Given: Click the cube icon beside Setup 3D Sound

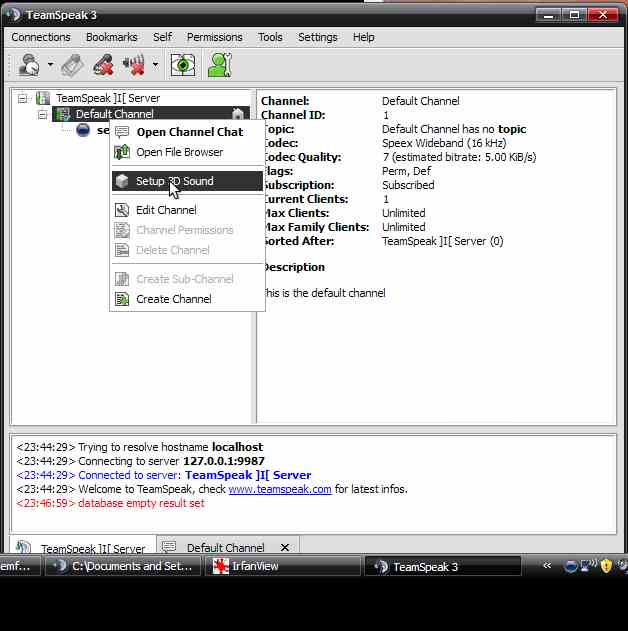Looking at the screenshot, I should tap(122, 181).
